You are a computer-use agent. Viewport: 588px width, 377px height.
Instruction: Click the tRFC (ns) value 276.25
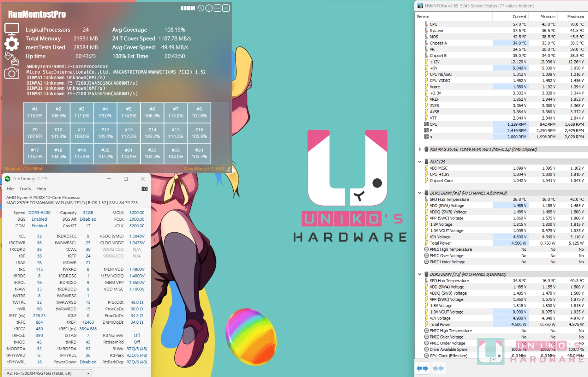tap(39, 315)
